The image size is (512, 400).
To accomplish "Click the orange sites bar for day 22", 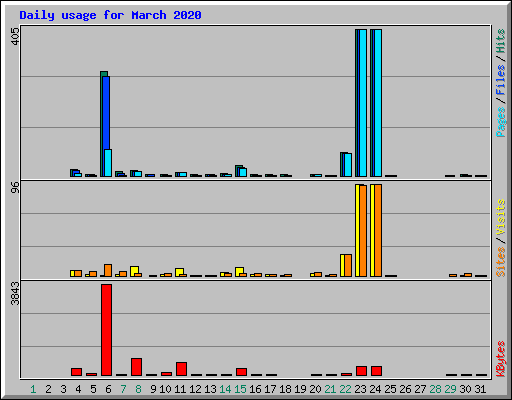I will click(348, 266).
